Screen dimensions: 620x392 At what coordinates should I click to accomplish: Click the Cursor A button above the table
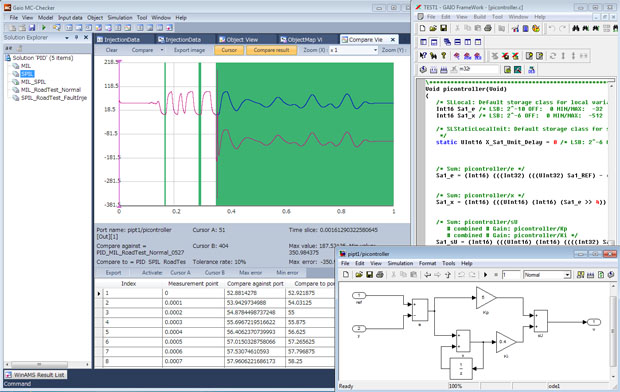[180, 273]
